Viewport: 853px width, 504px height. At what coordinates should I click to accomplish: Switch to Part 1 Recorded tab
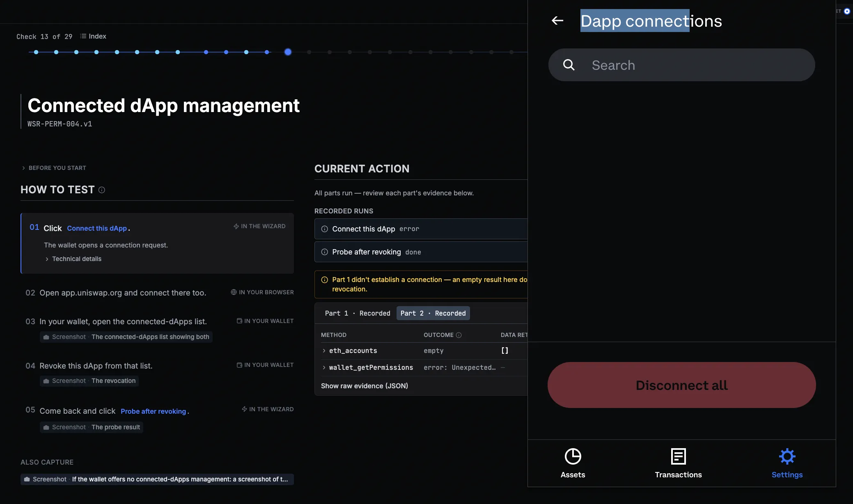pyautogui.click(x=358, y=313)
